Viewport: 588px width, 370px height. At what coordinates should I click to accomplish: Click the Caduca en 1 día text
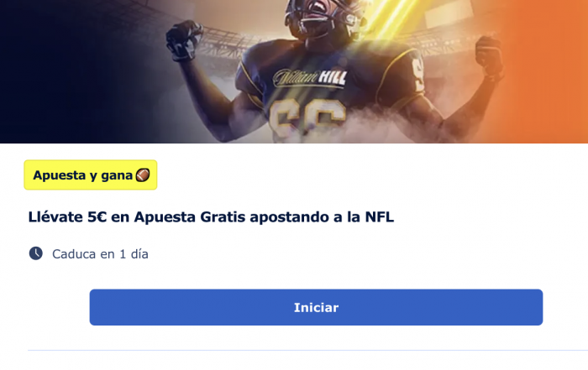click(100, 254)
